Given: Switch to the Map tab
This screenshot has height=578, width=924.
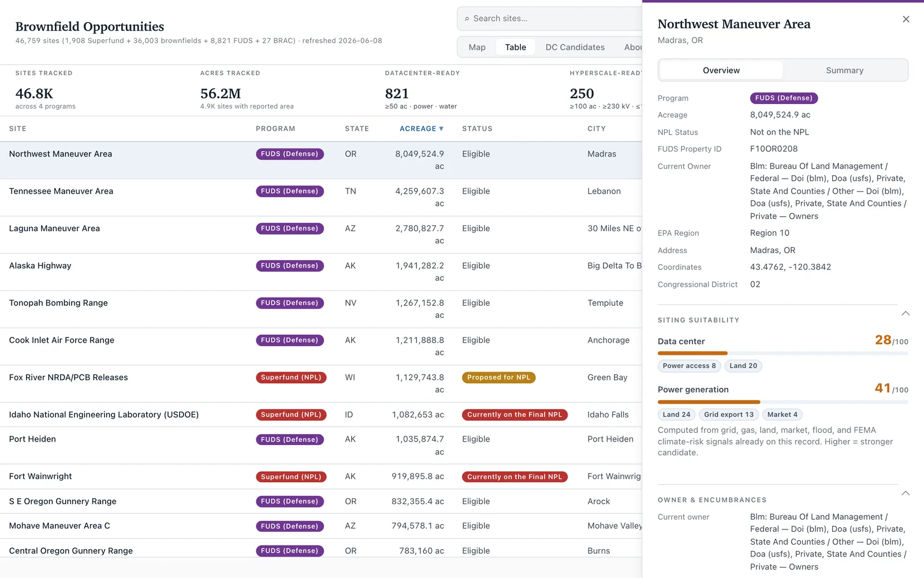Looking at the screenshot, I should pos(477,47).
